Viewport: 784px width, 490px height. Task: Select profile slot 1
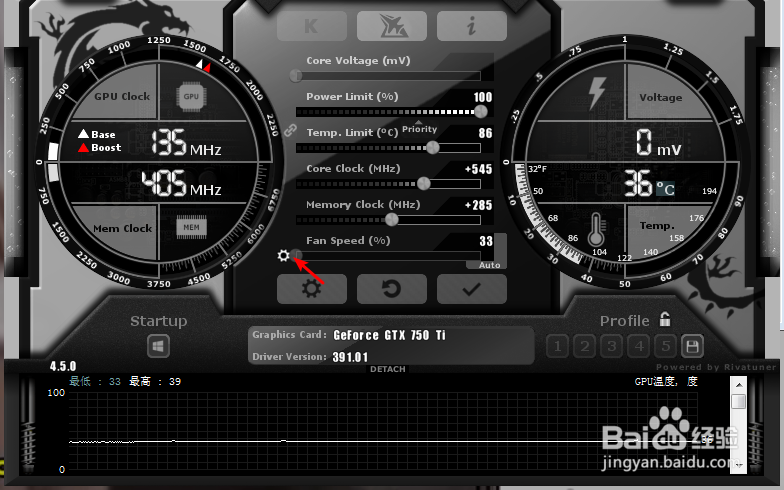click(558, 346)
